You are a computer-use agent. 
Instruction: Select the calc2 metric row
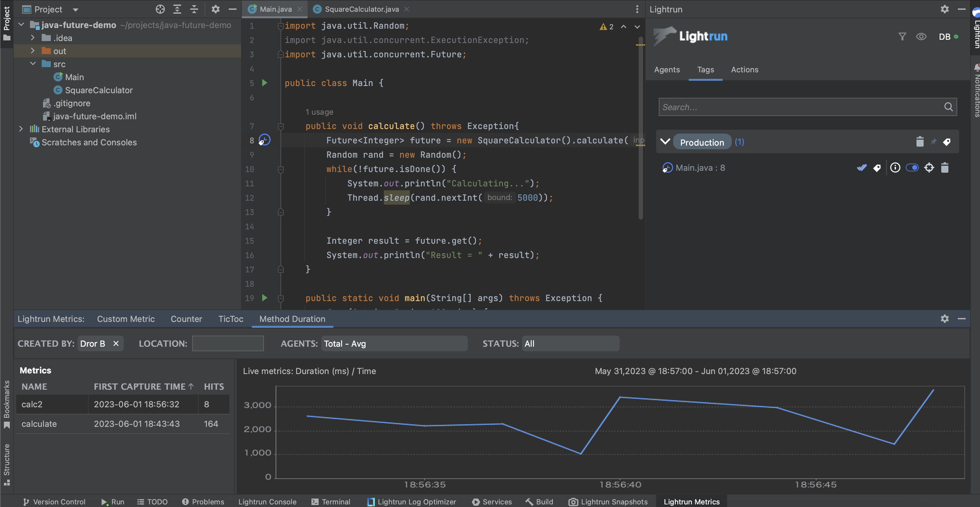click(x=123, y=404)
